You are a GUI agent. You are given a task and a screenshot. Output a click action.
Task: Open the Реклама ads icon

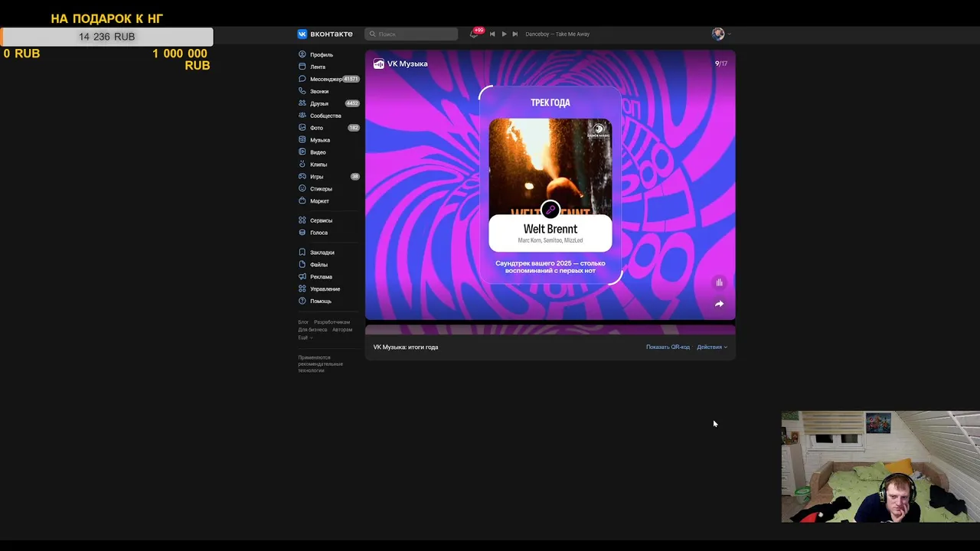coord(302,277)
